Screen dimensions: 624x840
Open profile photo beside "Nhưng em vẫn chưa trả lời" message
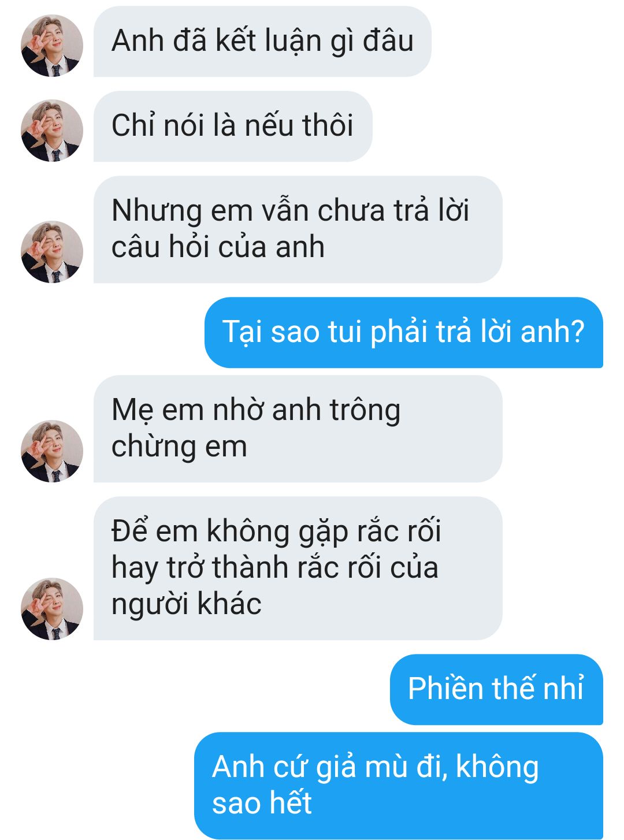[52, 252]
